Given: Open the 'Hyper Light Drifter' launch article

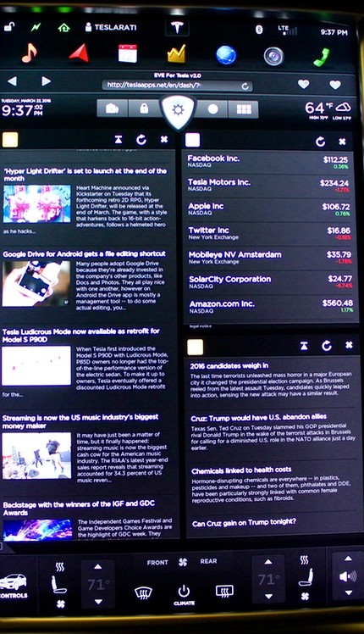Looking at the screenshot, I should pos(85,175).
